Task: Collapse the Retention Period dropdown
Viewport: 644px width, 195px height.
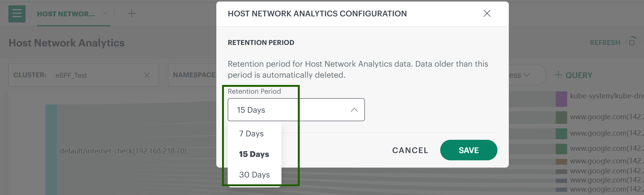Action: 354,110
